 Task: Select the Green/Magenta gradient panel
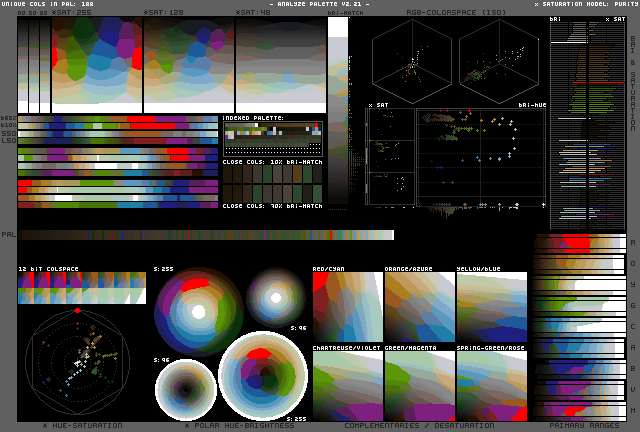[419, 385]
